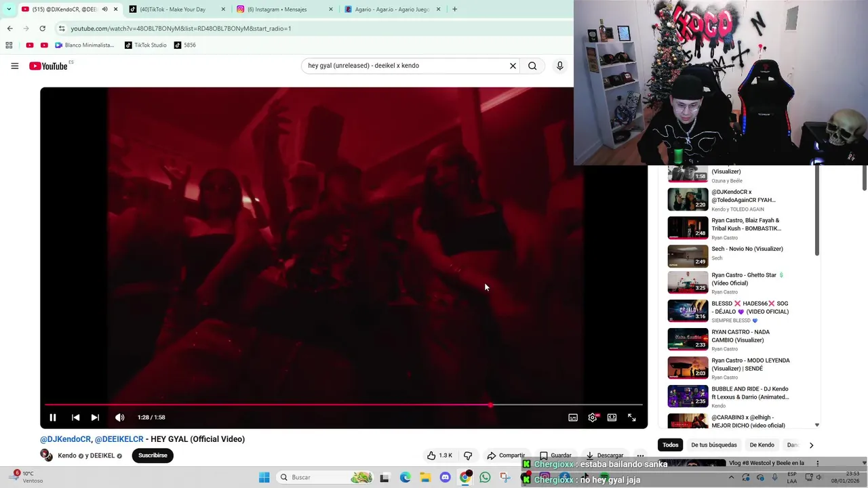Seek on the red video progress bar
Screen dimensions: 868x488
pyautogui.click(x=344, y=405)
